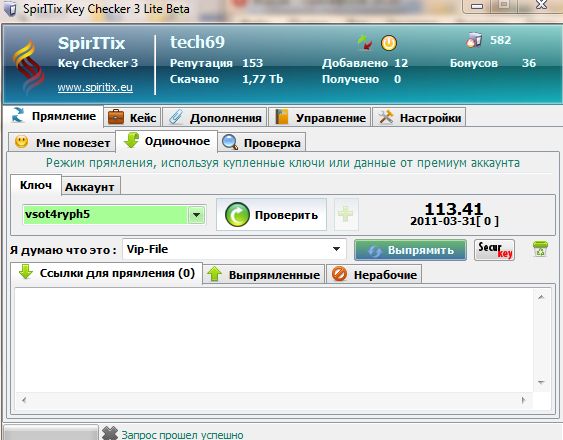563x440 pixels.
Task: Open the Кейс tab
Action: coord(132,118)
